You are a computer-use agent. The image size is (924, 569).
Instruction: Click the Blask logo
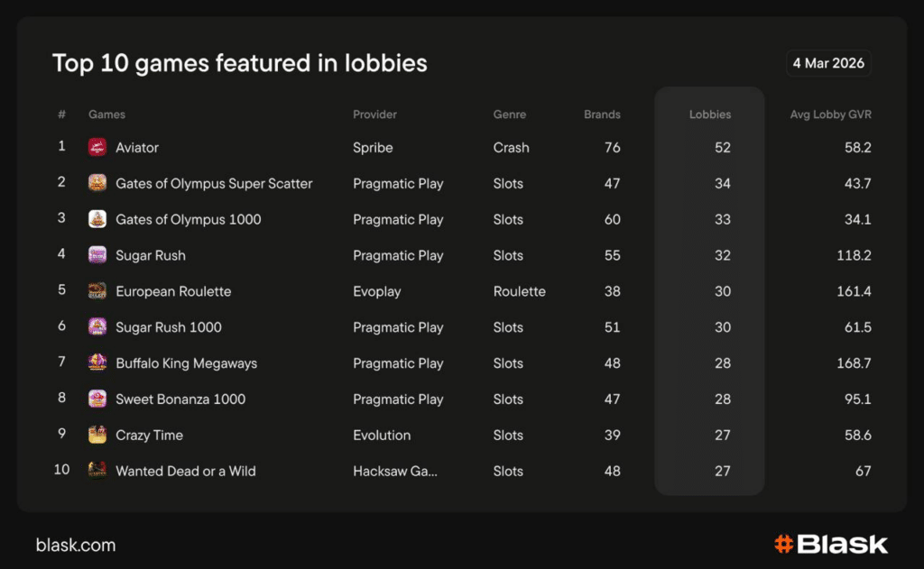click(x=831, y=544)
